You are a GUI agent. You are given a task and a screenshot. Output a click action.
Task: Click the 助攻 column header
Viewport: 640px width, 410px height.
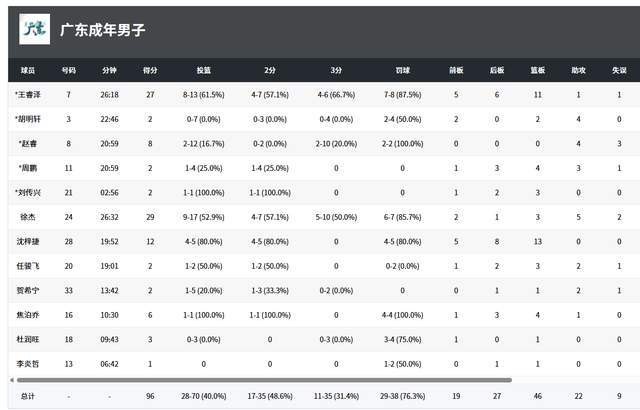[578, 71]
